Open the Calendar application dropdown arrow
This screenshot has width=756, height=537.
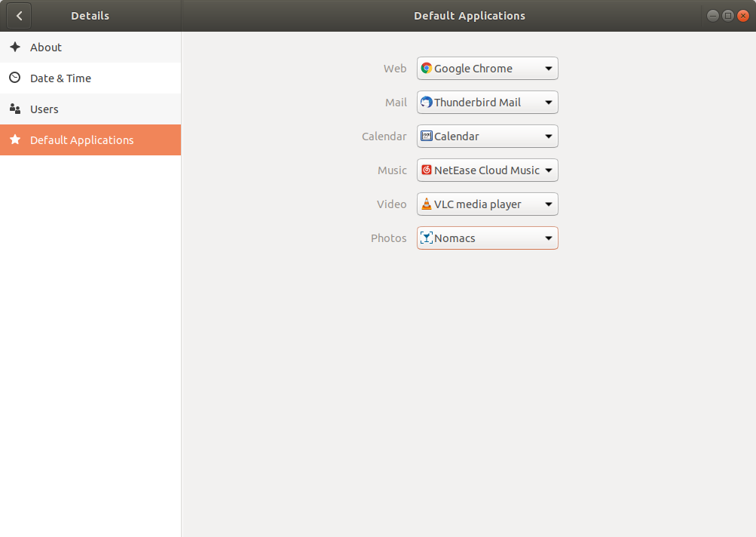(548, 137)
